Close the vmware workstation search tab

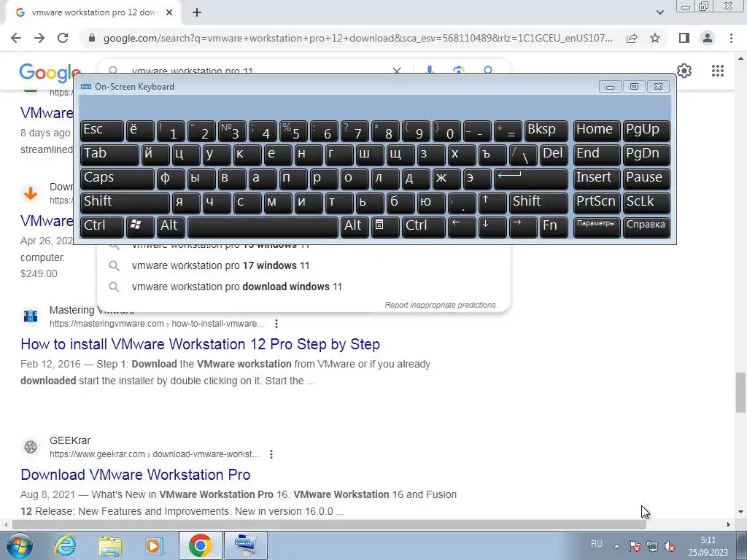tap(169, 13)
